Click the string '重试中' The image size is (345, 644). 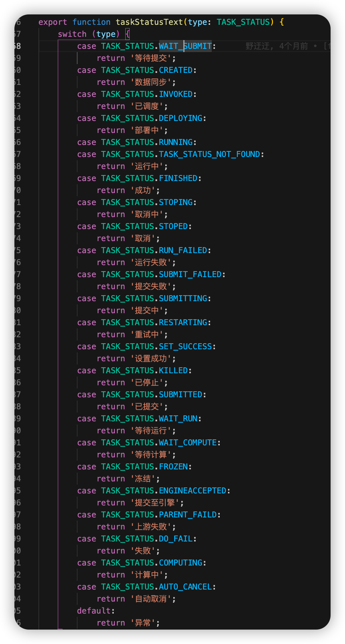tap(147, 334)
